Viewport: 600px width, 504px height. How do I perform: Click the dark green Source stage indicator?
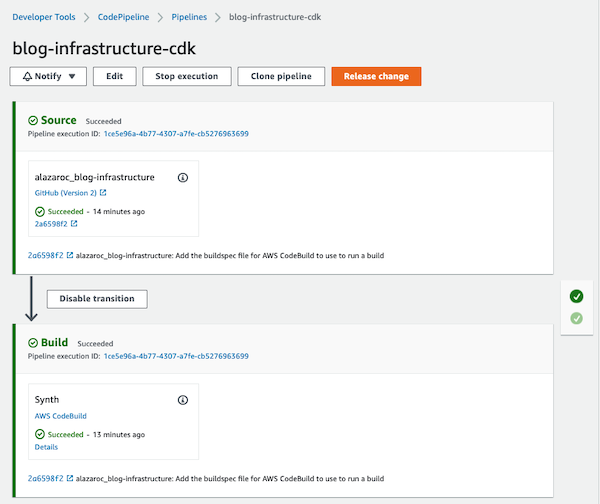pyautogui.click(x=576, y=296)
